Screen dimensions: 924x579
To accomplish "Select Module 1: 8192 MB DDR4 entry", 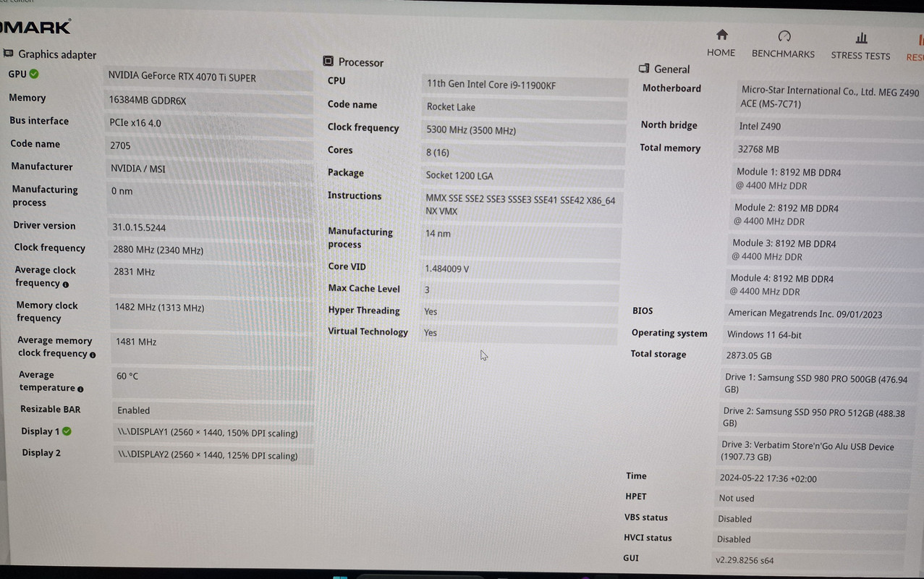I will [789, 179].
